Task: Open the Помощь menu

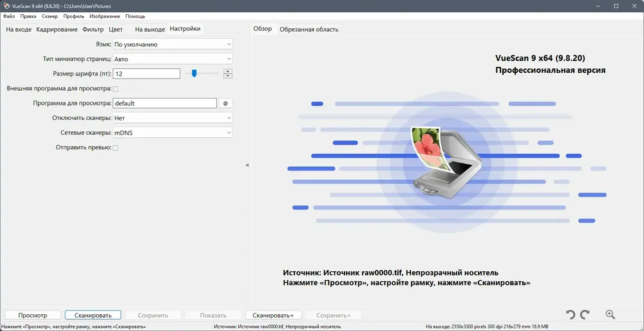Action: [135, 17]
